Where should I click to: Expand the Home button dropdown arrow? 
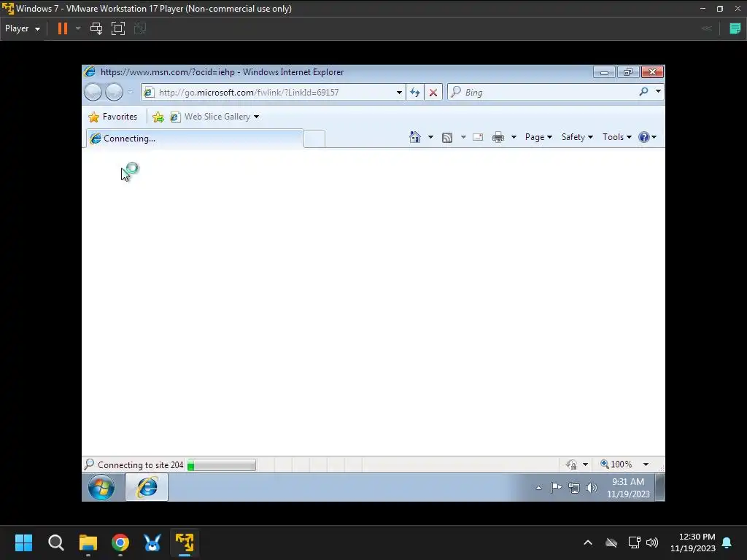[430, 137]
